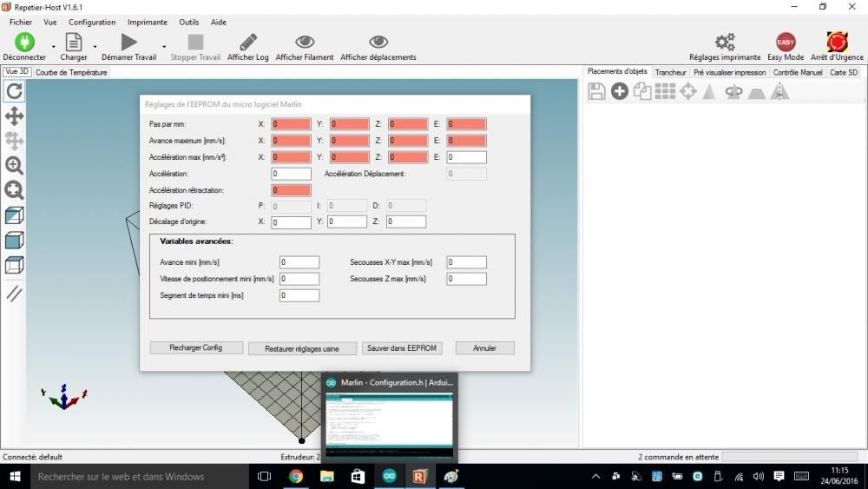Viewport: 868px width, 489px height.
Task: Select the isometric cube view
Action: (15, 215)
